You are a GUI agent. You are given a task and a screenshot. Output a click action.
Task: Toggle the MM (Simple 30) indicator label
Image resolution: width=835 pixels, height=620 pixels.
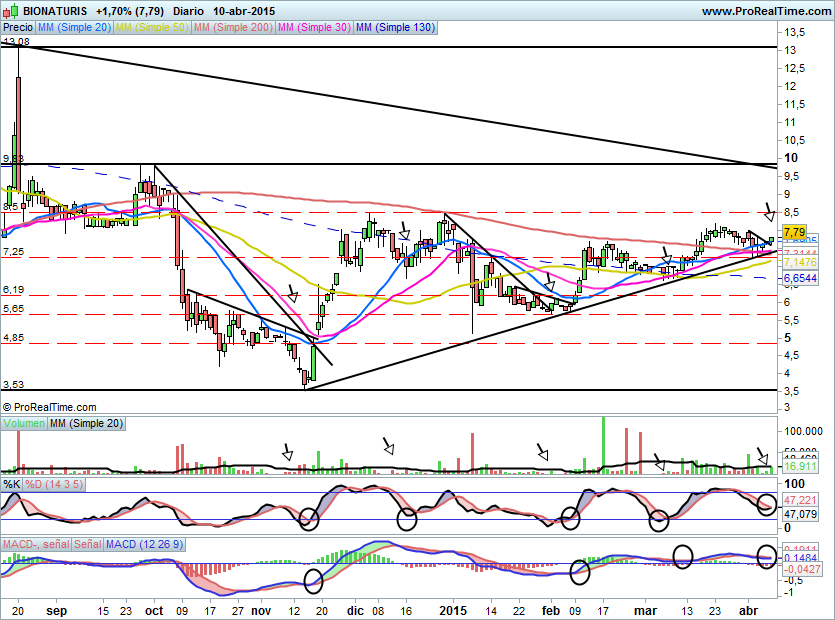click(x=313, y=28)
